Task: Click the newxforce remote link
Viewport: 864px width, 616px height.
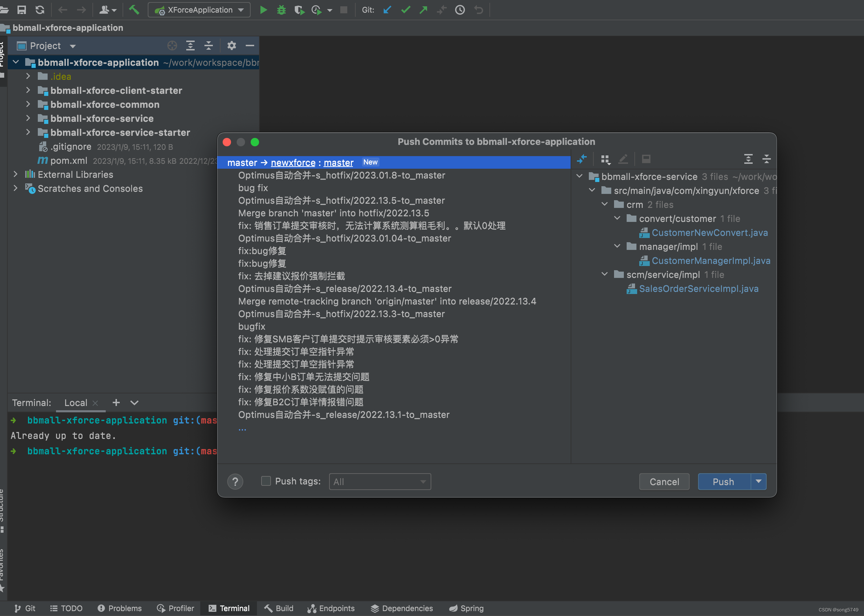Action: click(293, 163)
